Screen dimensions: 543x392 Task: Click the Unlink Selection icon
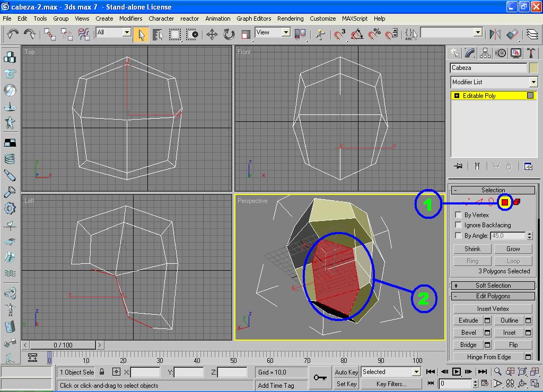point(66,34)
